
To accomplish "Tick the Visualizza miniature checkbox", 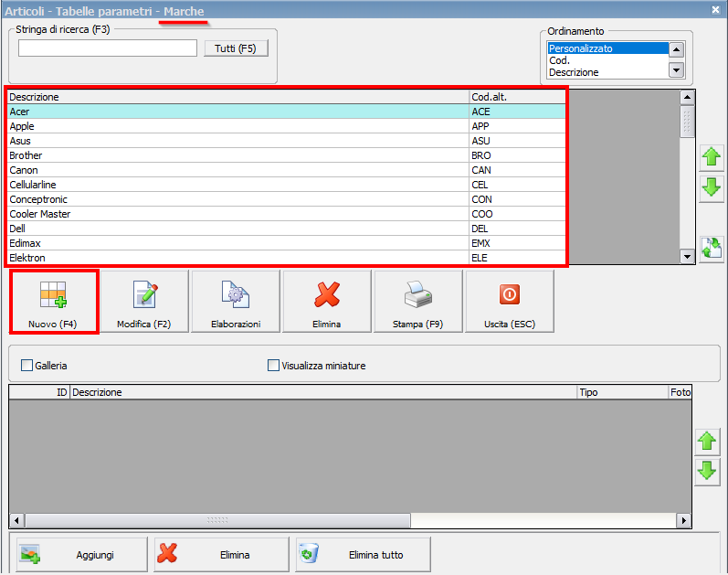I will point(273,366).
